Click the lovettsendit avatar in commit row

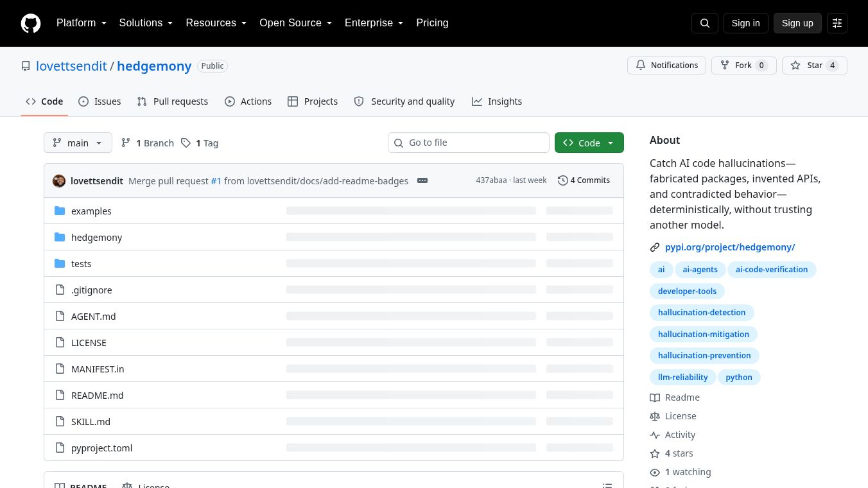pyautogui.click(x=59, y=180)
